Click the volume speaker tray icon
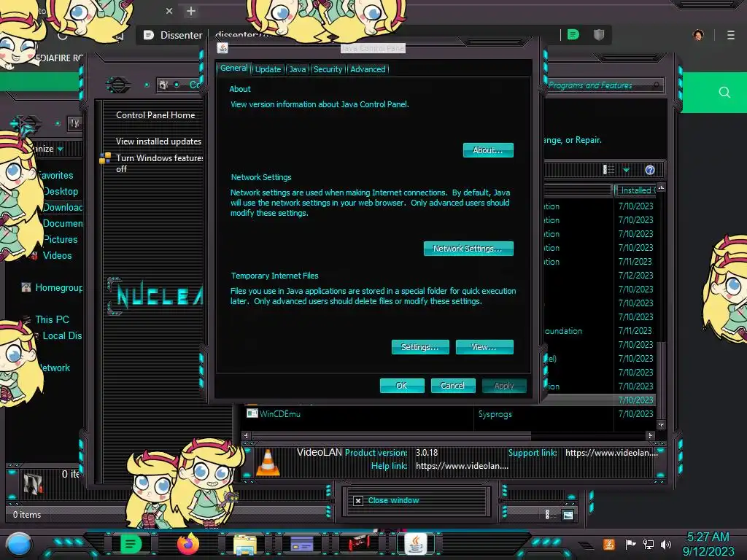This screenshot has width=747, height=560. [x=666, y=544]
